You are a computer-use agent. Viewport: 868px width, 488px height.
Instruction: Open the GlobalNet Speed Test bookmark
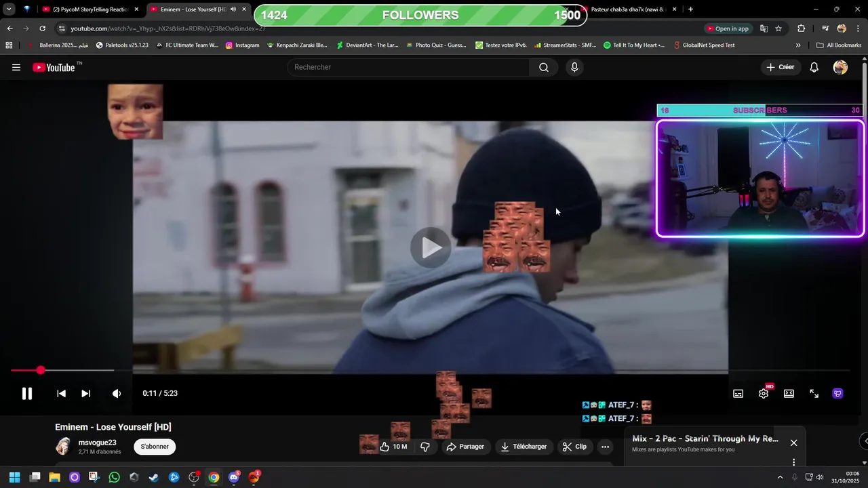[704, 45]
